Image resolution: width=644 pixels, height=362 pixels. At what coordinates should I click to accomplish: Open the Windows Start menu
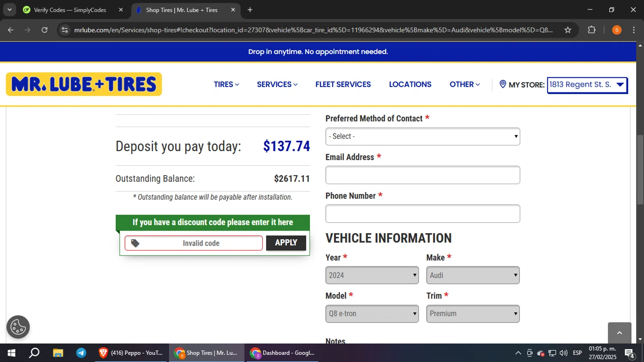click(12, 353)
